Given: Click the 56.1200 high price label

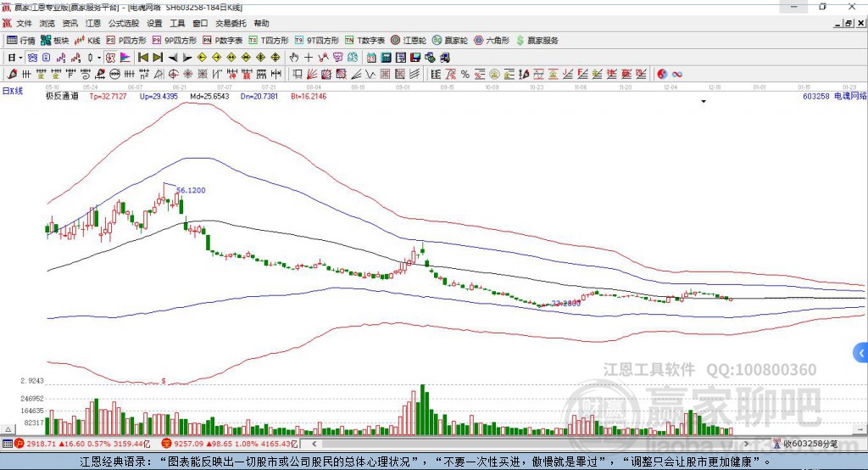Looking at the screenshot, I should pyautogui.click(x=191, y=190).
